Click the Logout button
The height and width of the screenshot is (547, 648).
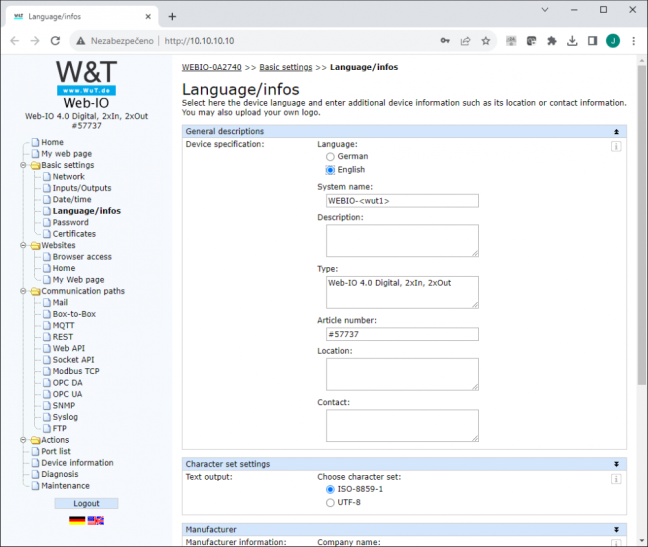click(86, 503)
